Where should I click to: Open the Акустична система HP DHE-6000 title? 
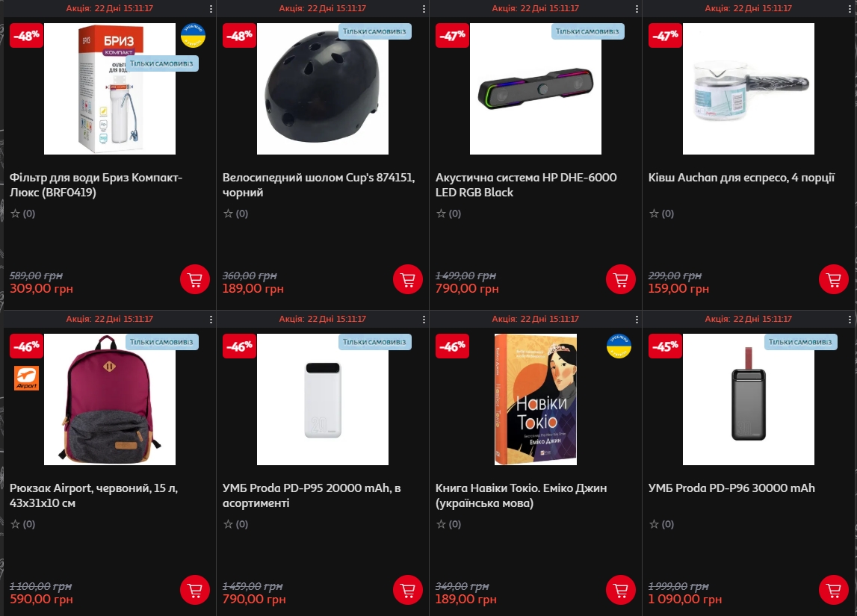coord(526,184)
